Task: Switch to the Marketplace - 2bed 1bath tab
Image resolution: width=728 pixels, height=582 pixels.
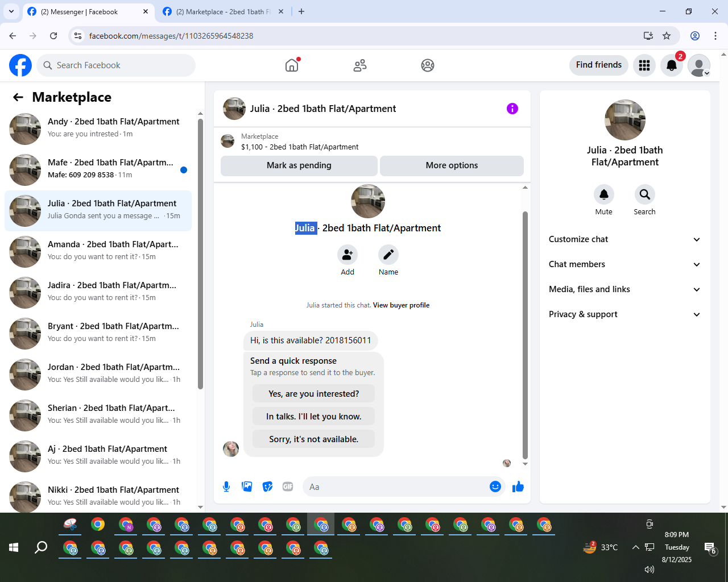Action: (224, 12)
